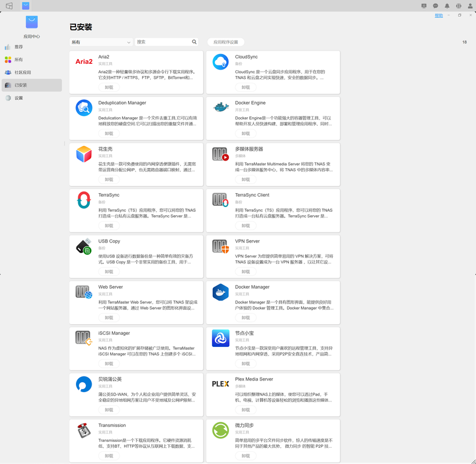Click the Docker Manager hexagon icon

(220, 292)
